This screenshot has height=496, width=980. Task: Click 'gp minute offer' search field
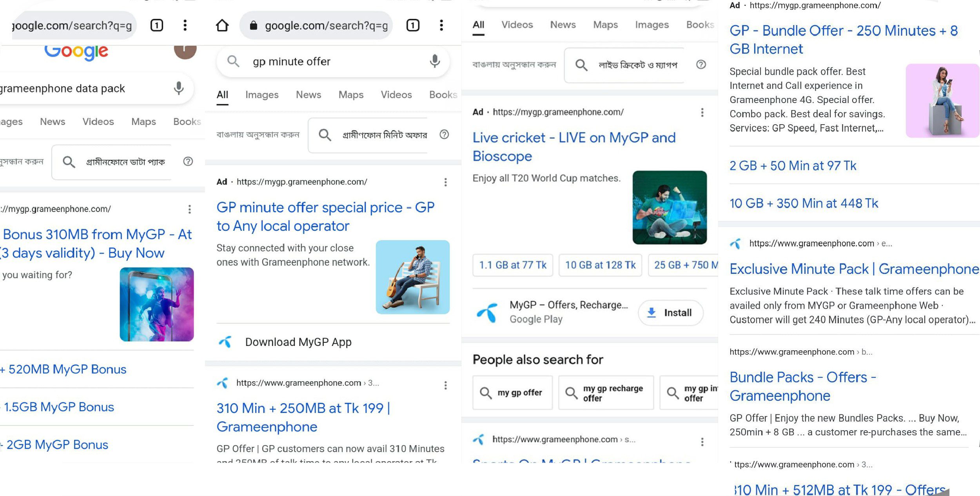[x=333, y=62]
